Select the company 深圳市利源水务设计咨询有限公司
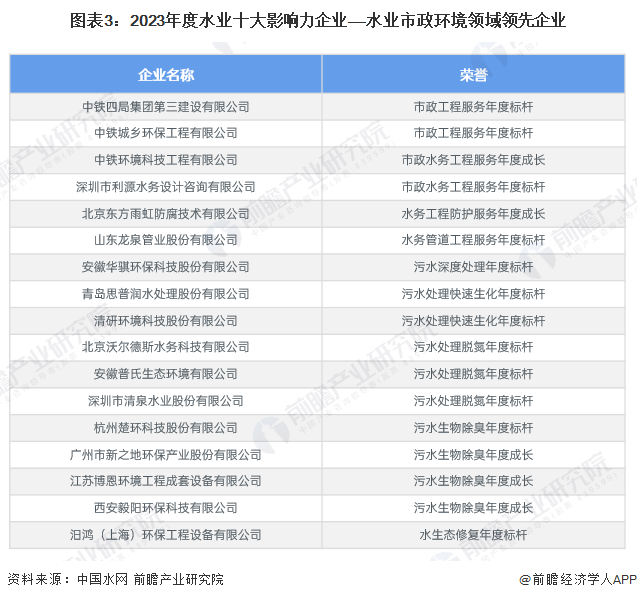The image size is (637, 600). [166, 187]
